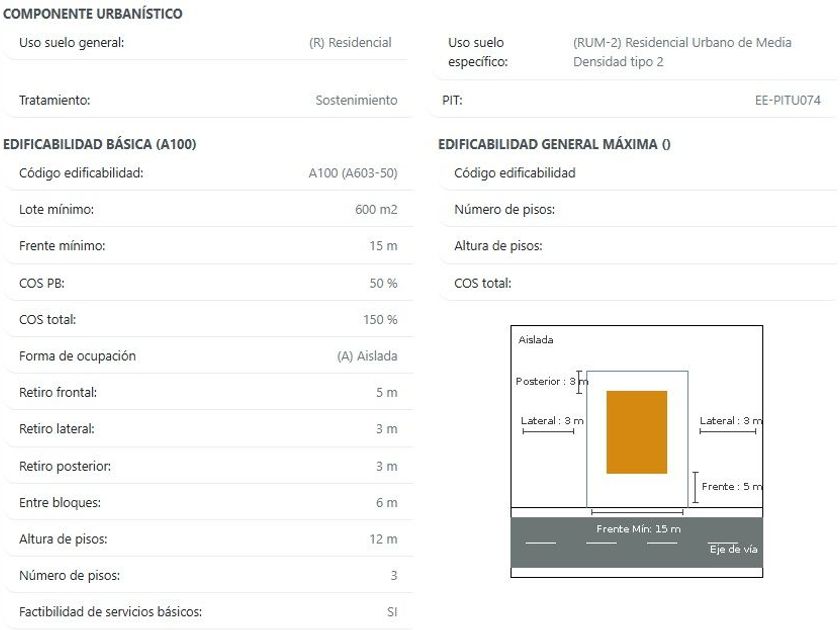Select the EE-PITU074 PIT value
The height and width of the screenshot is (630, 840).
point(788,100)
